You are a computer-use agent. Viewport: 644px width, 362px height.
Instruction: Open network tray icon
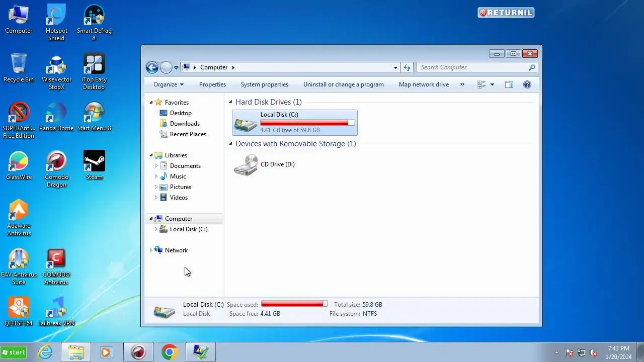(581, 352)
